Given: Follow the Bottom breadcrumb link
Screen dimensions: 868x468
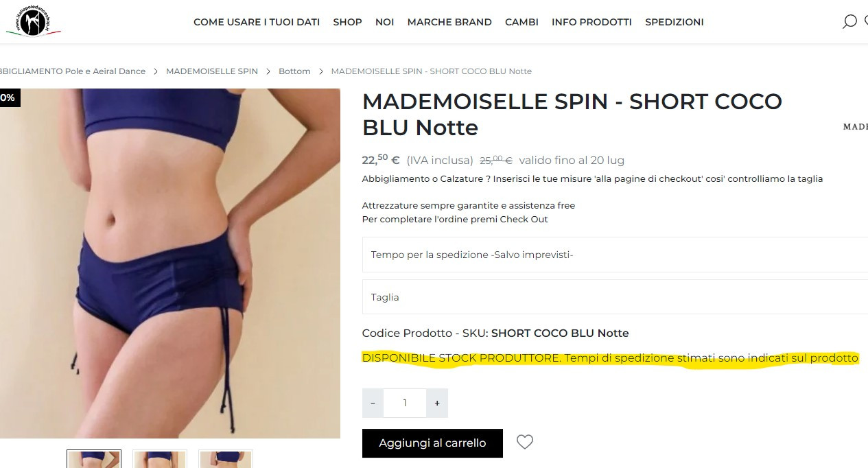Looking at the screenshot, I should coord(294,71).
